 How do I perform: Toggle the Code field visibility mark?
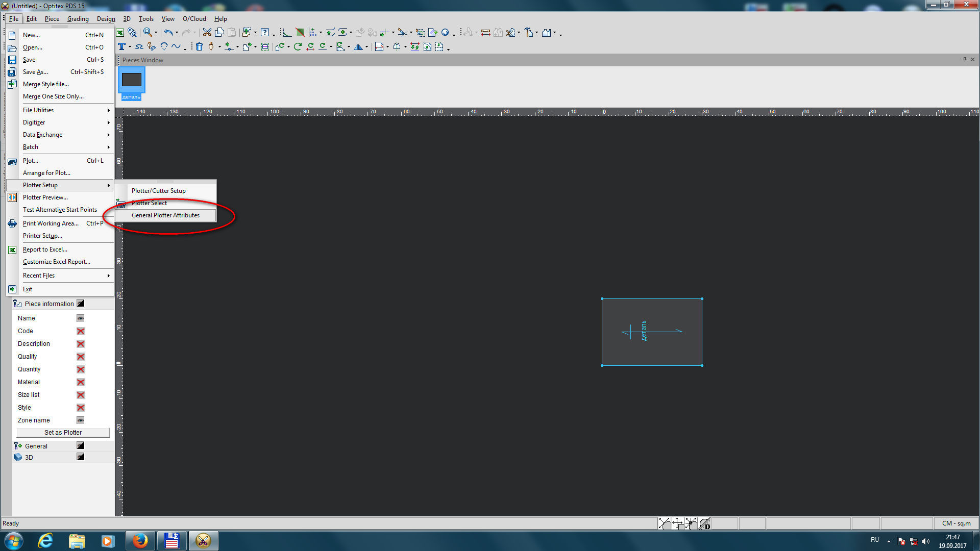pyautogui.click(x=81, y=331)
